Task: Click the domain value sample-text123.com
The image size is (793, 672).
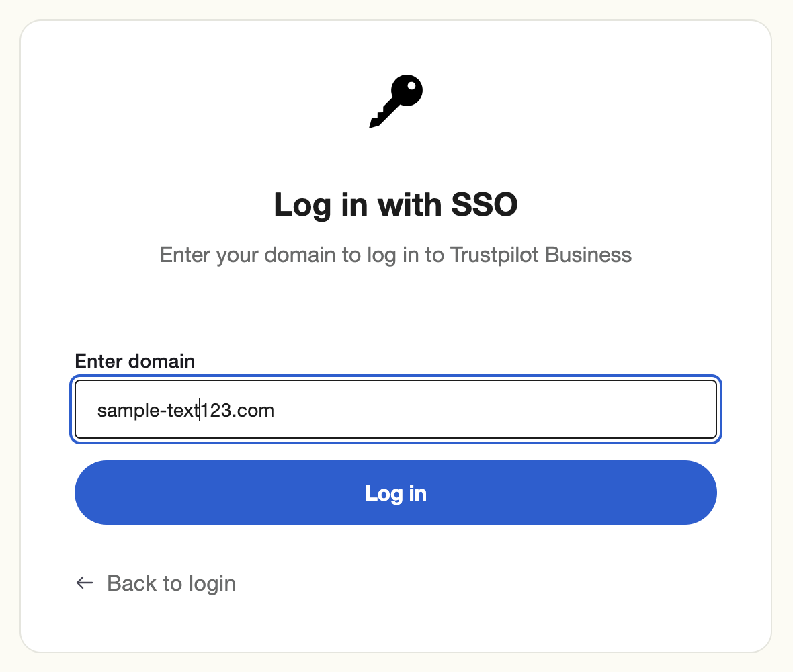Action: pyautogui.click(x=185, y=410)
